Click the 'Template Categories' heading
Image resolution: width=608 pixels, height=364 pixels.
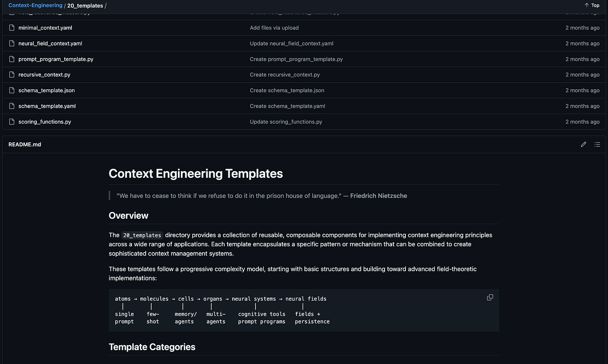point(152,347)
